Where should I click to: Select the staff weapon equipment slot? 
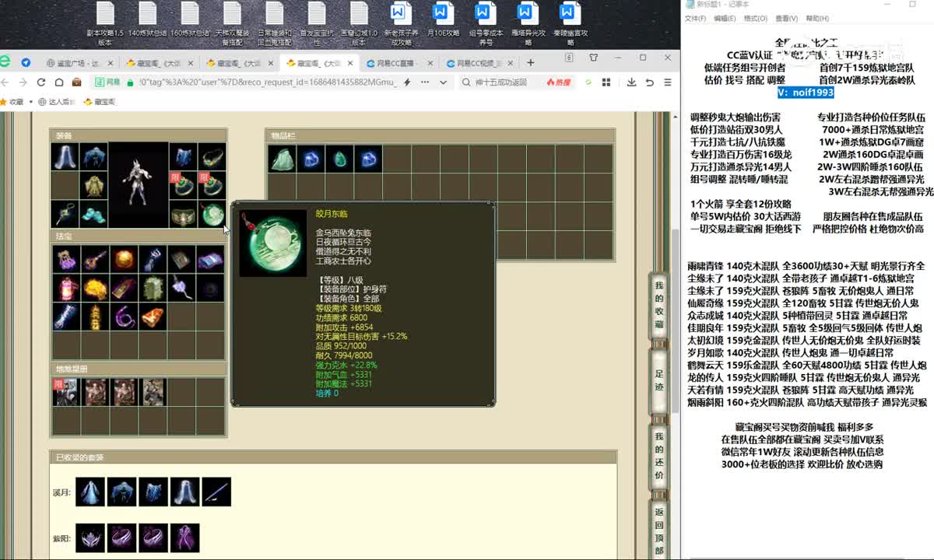click(65, 215)
